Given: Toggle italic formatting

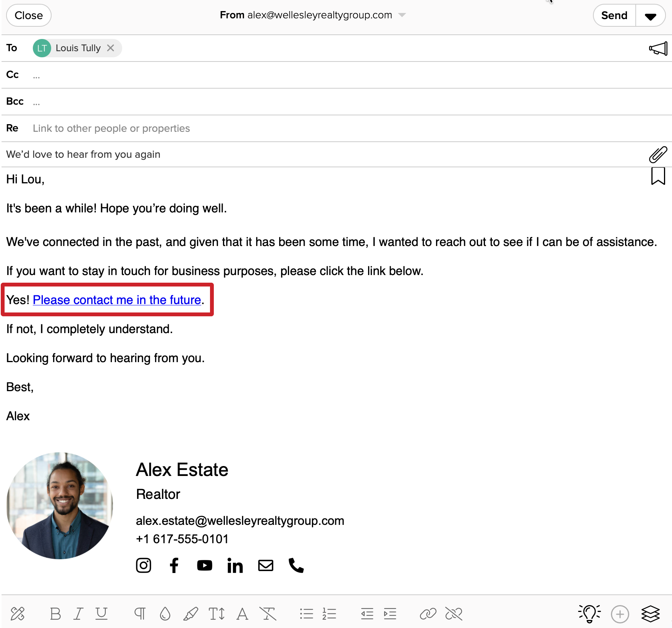Looking at the screenshot, I should [x=78, y=614].
